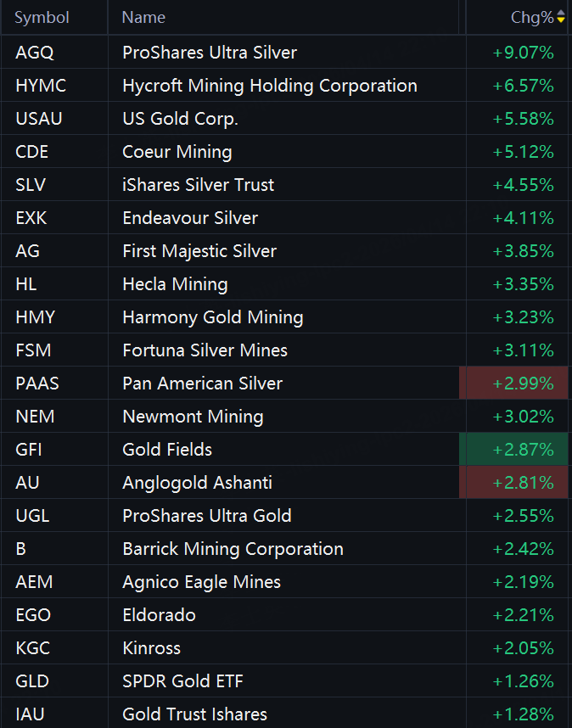
Task: Select Hecla Mining's +3.35% change value
Action: click(523, 284)
